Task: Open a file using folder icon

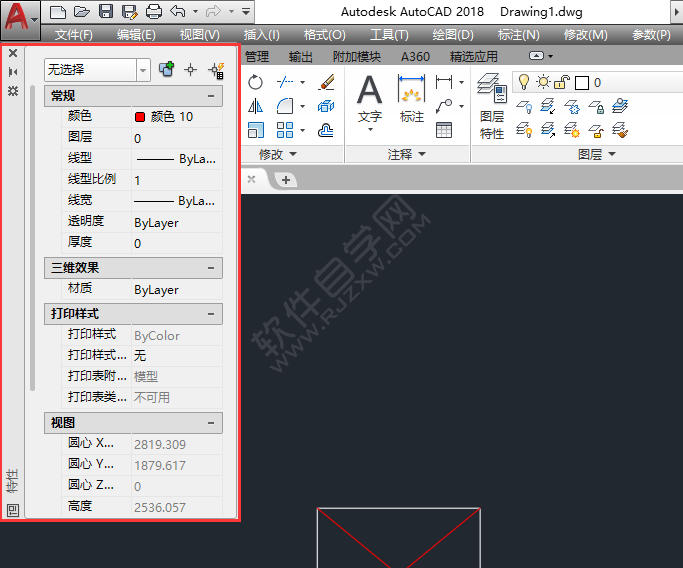Action: (81, 11)
